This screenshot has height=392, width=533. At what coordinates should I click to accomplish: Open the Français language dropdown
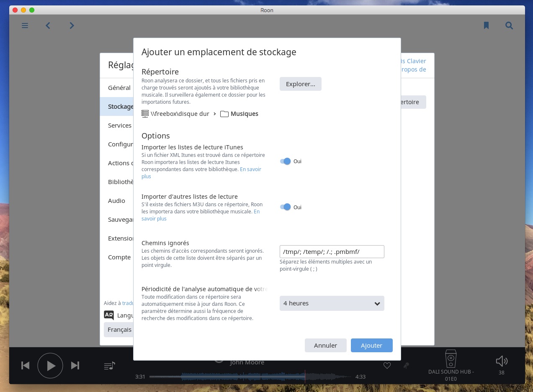coord(119,330)
